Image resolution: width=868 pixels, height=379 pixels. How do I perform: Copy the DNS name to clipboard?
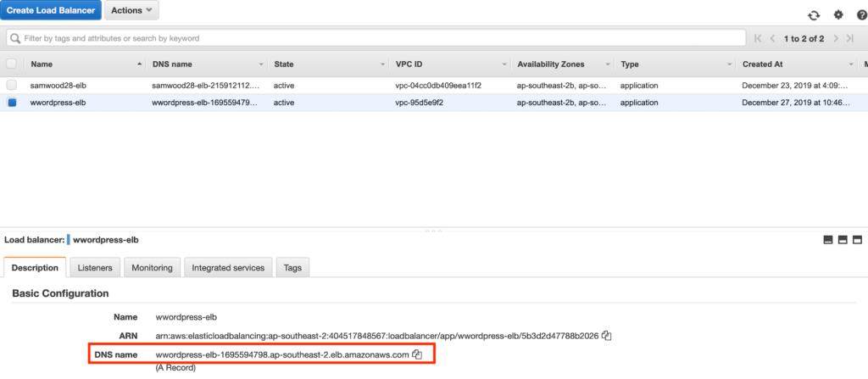417,354
